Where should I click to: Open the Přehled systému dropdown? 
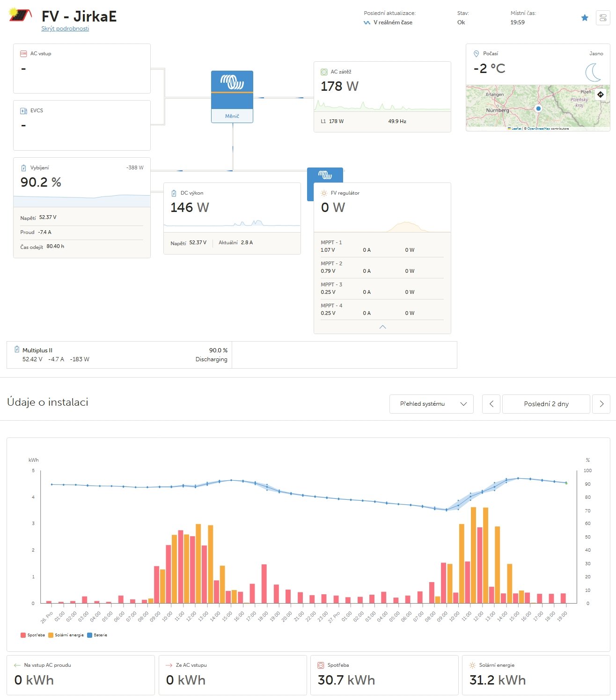coord(431,404)
